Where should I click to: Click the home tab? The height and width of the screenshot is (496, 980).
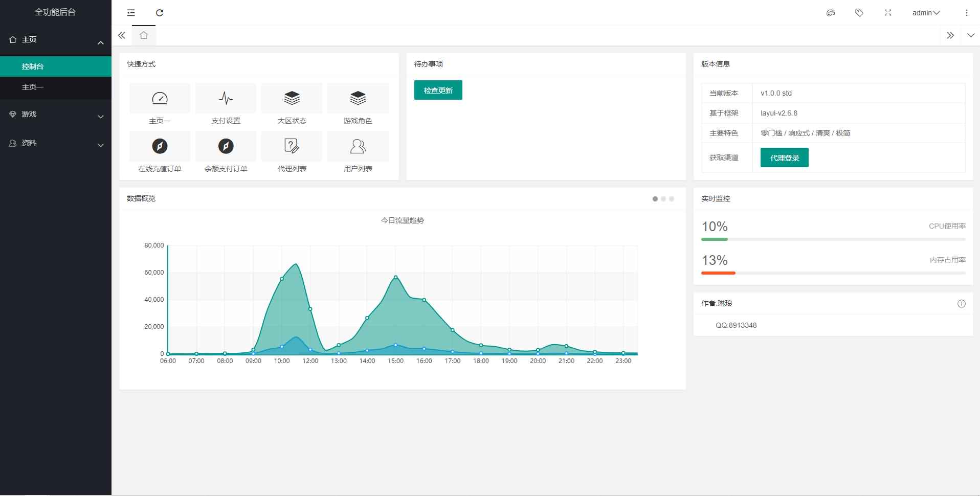pyautogui.click(x=144, y=35)
